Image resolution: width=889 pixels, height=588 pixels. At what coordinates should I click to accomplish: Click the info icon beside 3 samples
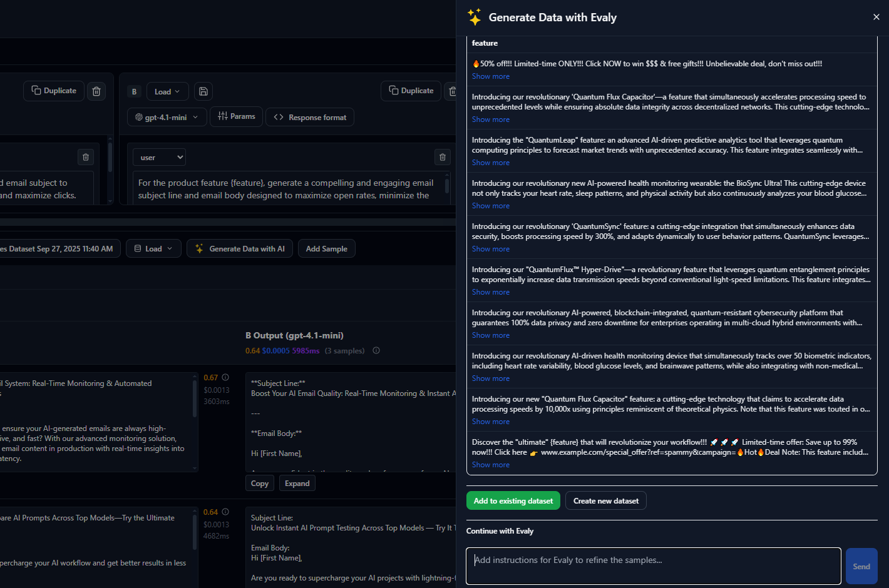click(376, 350)
